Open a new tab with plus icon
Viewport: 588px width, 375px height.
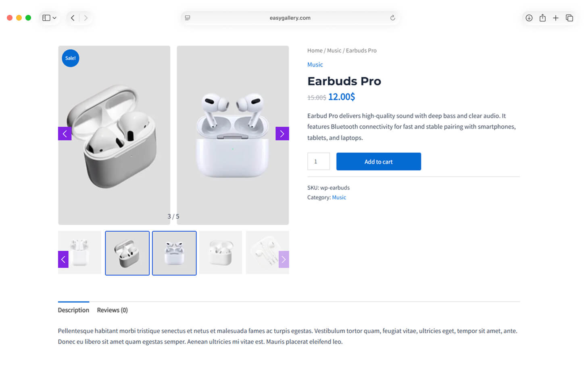(x=556, y=18)
